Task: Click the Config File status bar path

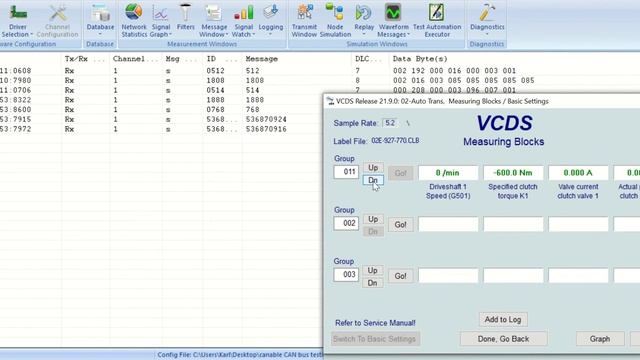Action: 240,355
